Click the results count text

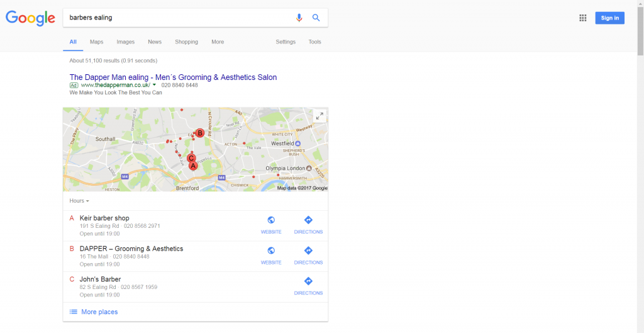[113, 61]
